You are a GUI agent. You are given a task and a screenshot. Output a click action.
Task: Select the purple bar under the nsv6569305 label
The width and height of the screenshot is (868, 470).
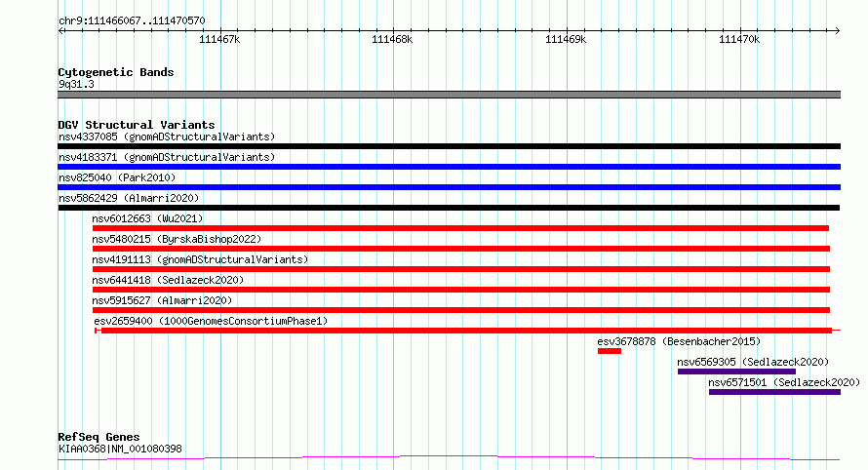(736, 372)
